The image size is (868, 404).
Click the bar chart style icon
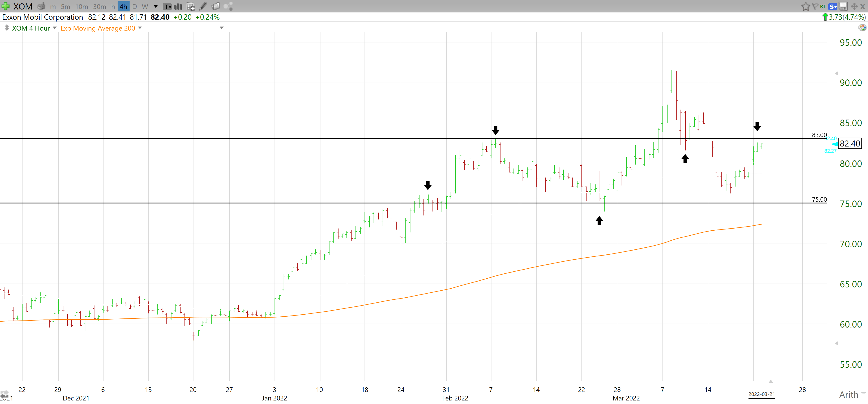(x=178, y=6)
